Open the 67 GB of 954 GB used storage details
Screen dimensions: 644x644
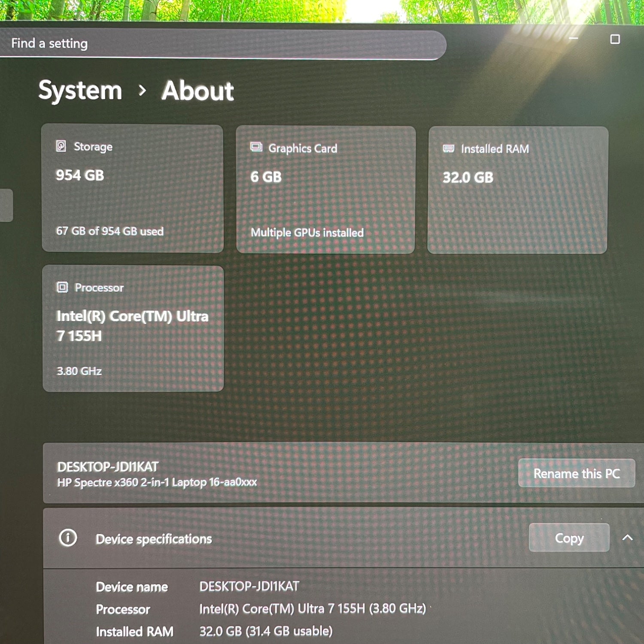pyautogui.click(x=110, y=231)
